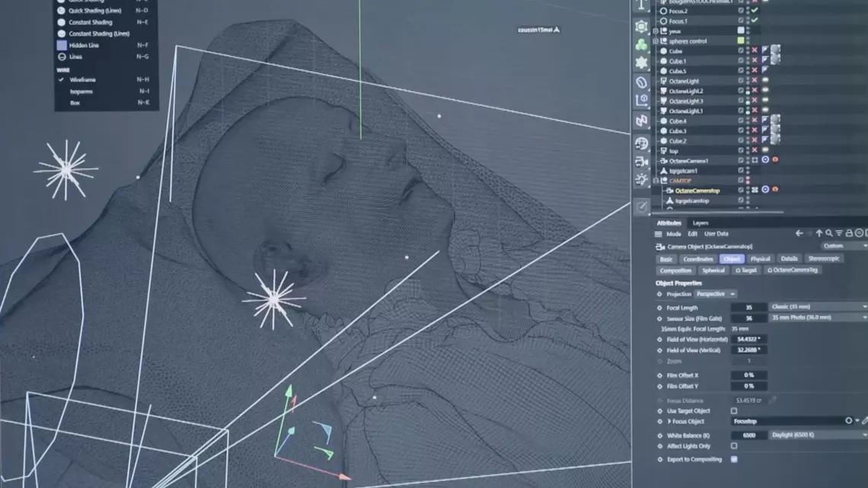Go back in Attributes history

coord(799,234)
